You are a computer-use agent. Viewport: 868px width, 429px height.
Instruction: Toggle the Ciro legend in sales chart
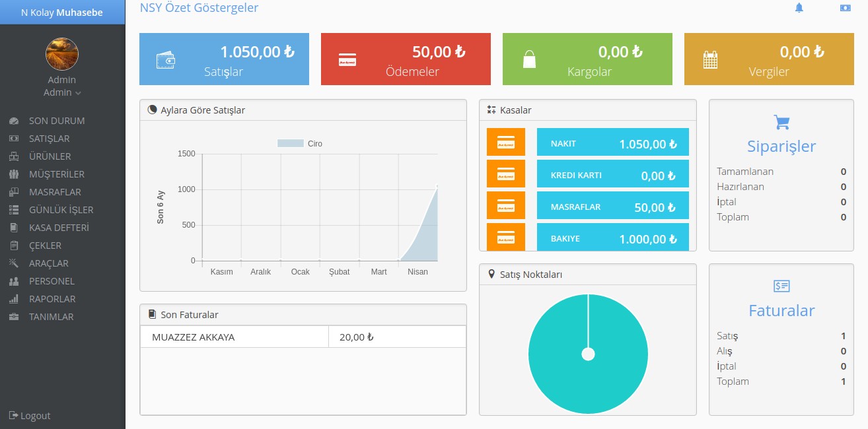click(300, 144)
